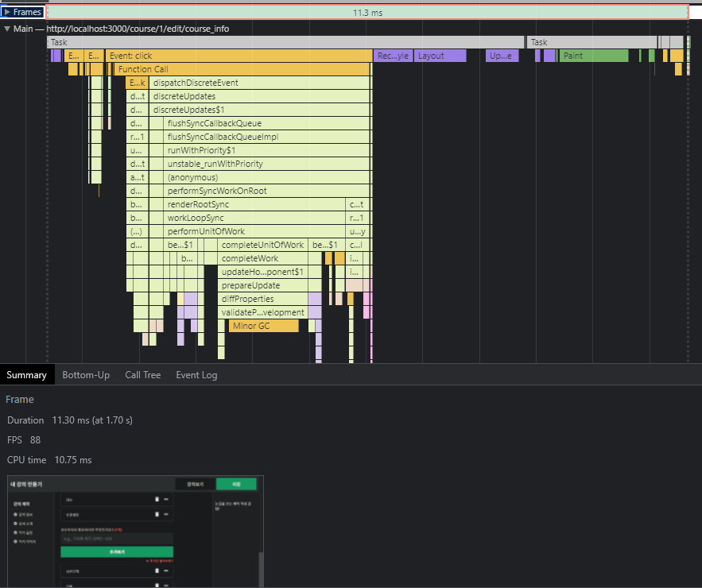Open the Summary tab
The height and width of the screenshot is (588, 702).
(x=27, y=375)
